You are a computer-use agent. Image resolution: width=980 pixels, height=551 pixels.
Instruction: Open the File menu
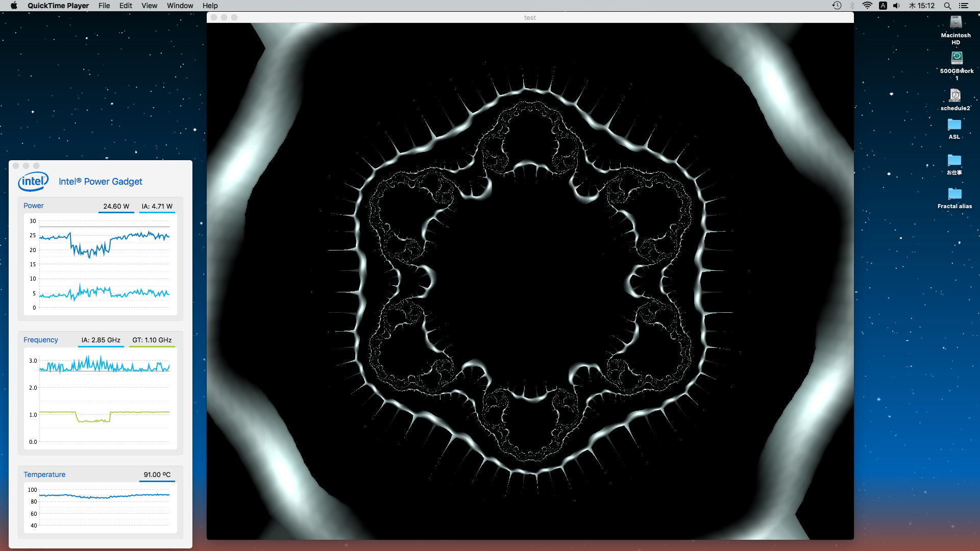[104, 6]
